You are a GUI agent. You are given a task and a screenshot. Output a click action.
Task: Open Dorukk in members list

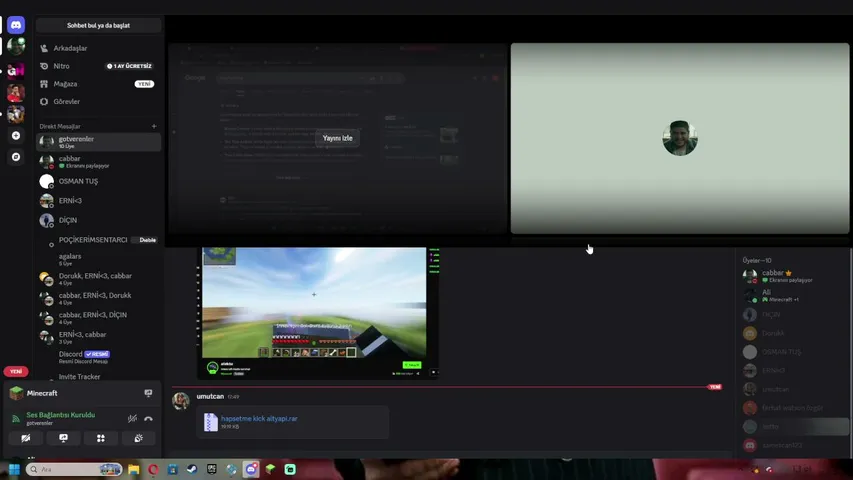click(794, 333)
